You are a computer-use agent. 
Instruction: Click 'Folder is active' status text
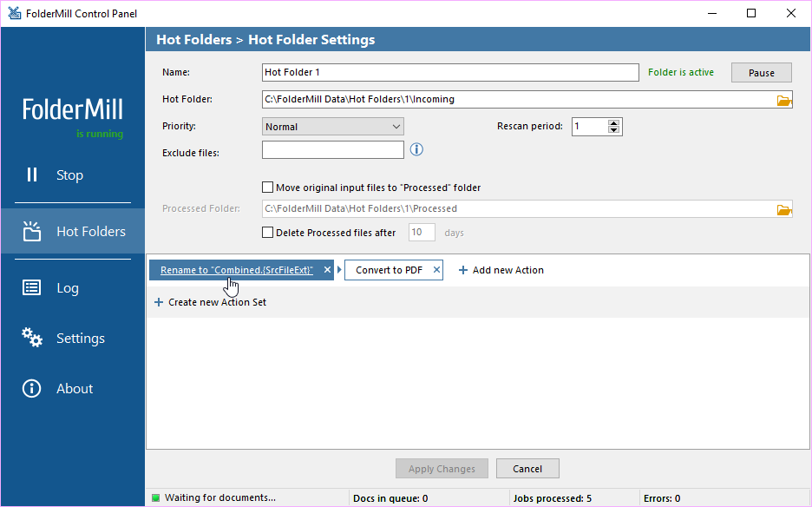[x=680, y=73]
